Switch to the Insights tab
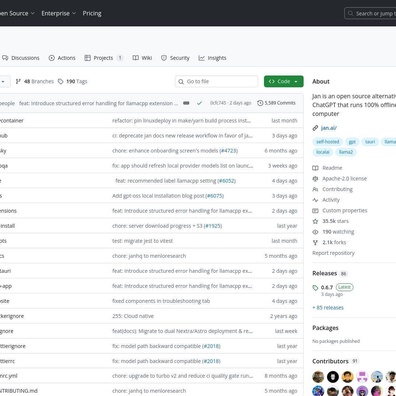 (x=212, y=58)
